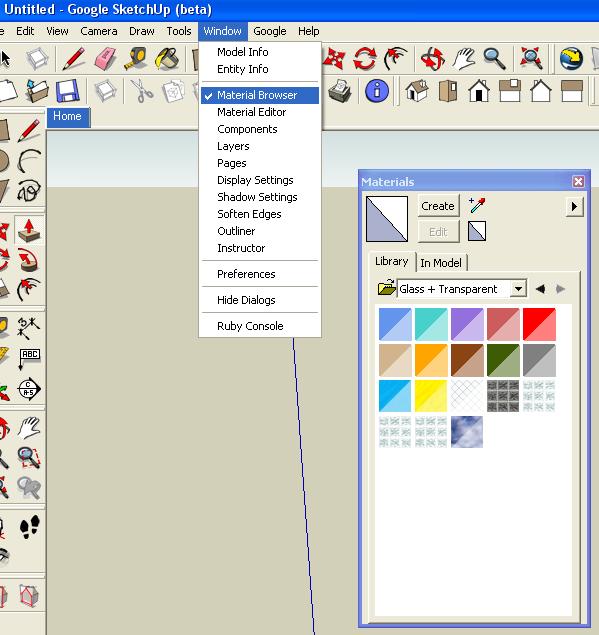Choose Hide Dialogs menu entry
The height and width of the screenshot is (635, 599).
point(260,300)
